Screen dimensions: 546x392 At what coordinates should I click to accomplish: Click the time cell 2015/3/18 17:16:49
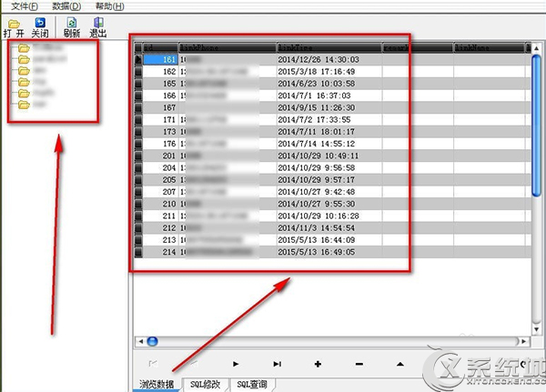click(x=329, y=72)
